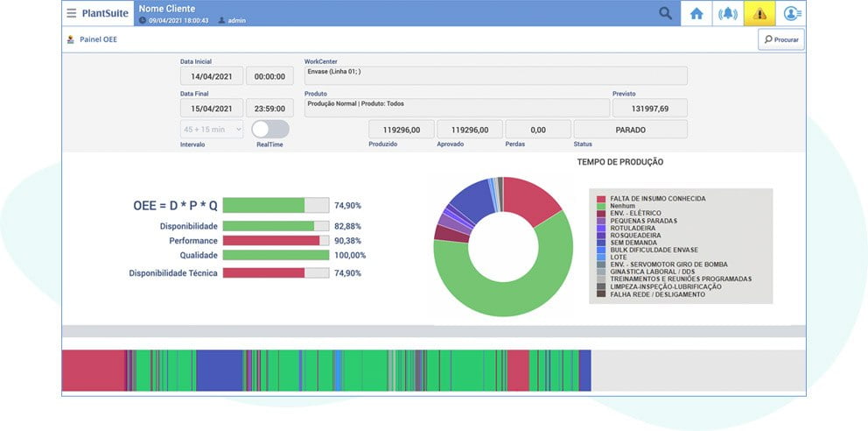Click FALHA REDE / DESLIGAMENTO legend entry

651,294
